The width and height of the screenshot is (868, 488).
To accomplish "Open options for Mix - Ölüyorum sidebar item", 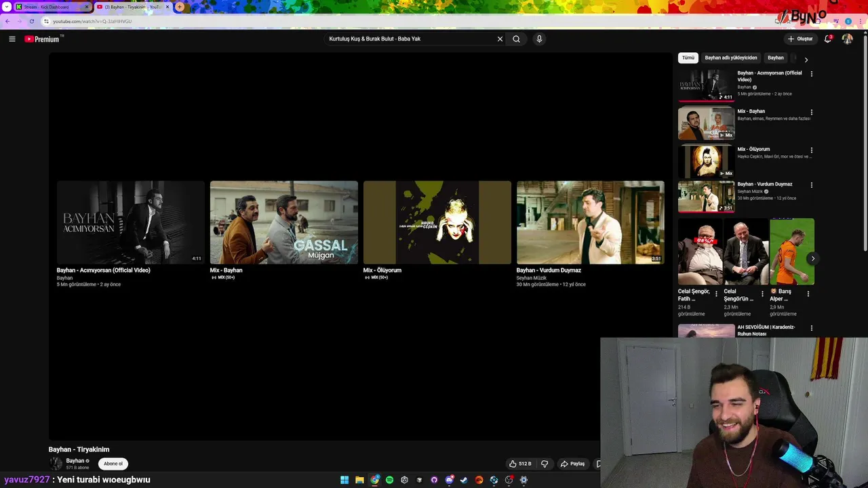I will pos(812,150).
